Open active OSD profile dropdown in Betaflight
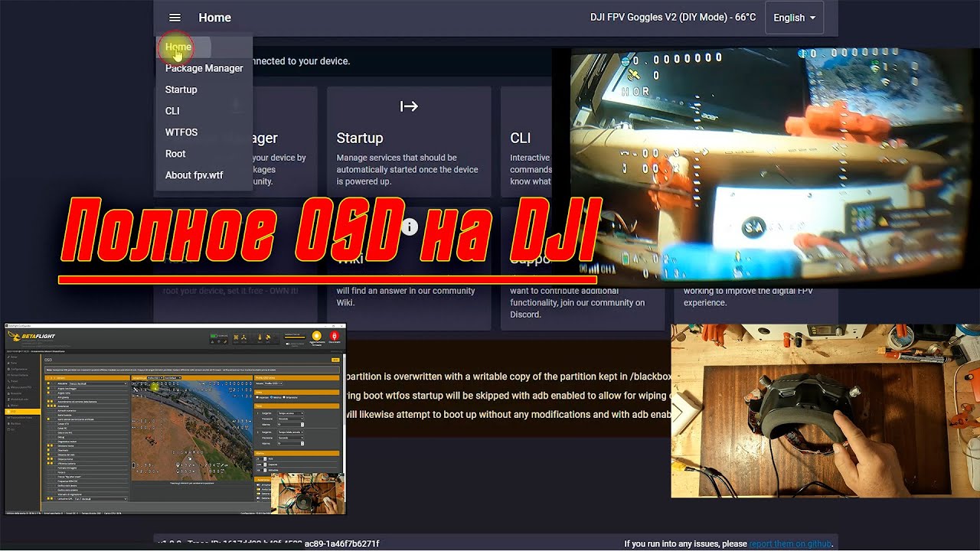Screen dimensions: 980x551 273,383
